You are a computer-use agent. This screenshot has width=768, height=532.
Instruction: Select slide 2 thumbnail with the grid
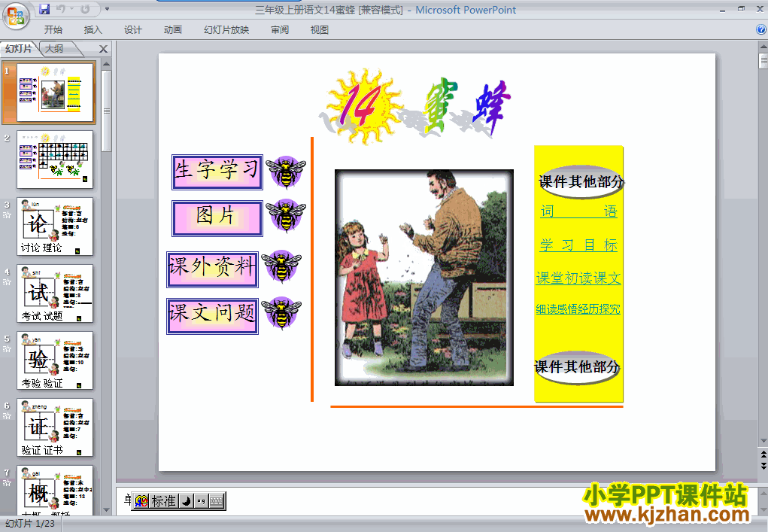(x=55, y=160)
